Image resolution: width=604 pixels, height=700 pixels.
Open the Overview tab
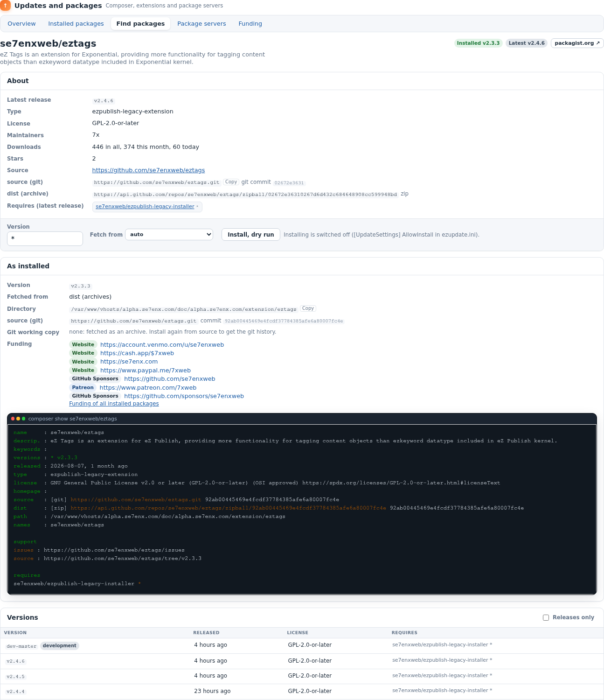pyautogui.click(x=21, y=24)
